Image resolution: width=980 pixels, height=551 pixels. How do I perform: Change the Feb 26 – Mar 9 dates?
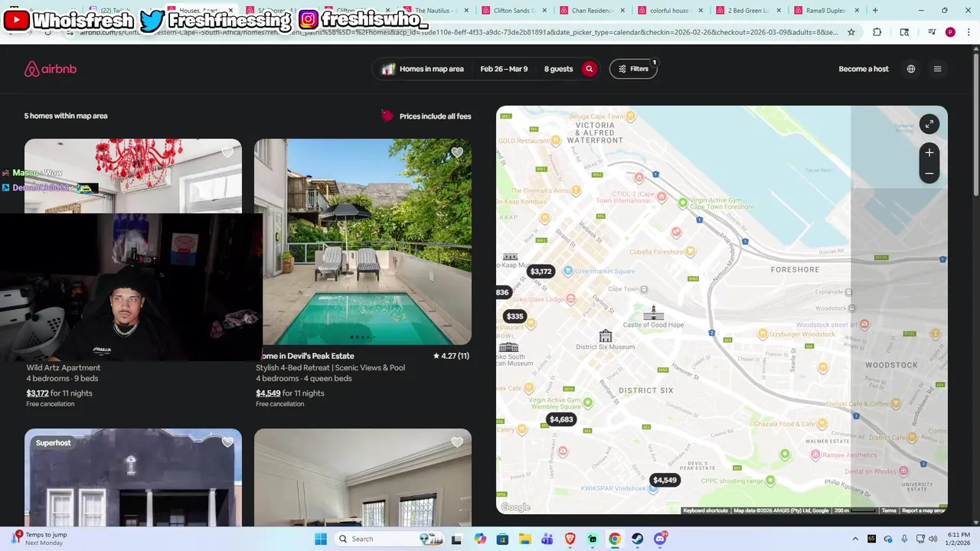tap(504, 69)
